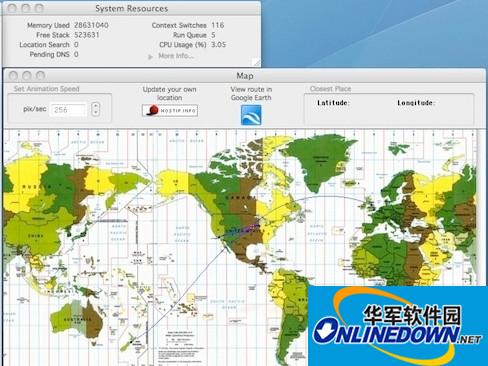This screenshot has height=366, width=488.
Task: Close the System Resources window
Action: coord(12,8)
